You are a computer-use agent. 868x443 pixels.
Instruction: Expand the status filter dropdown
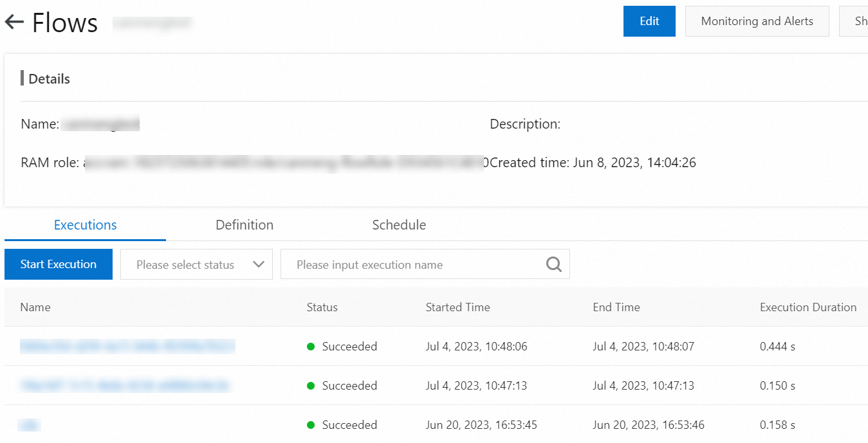pyautogui.click(x=196, y=264)
